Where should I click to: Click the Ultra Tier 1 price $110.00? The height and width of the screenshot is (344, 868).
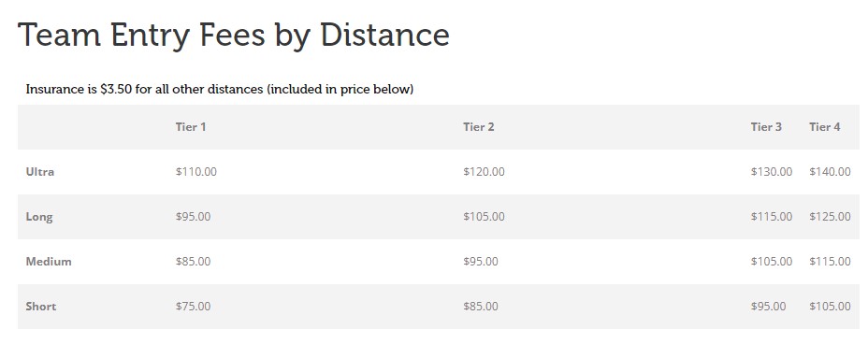point(196,171)
